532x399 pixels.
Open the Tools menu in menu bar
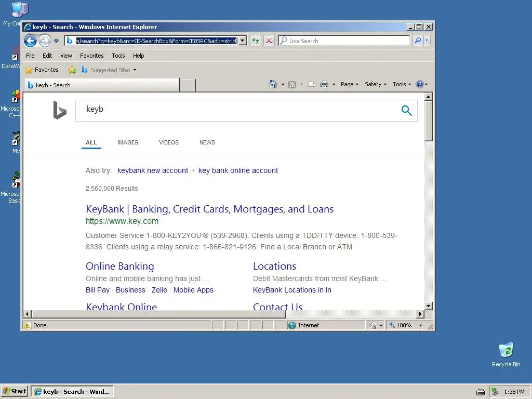118,56
